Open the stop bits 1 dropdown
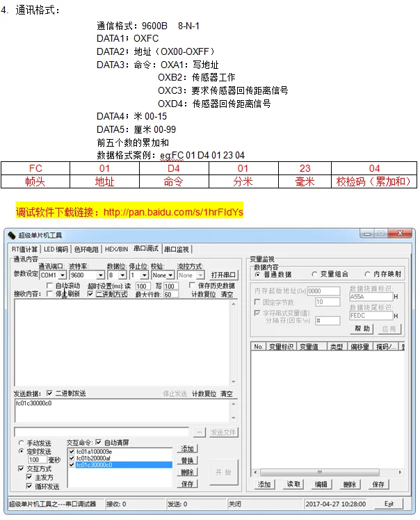The image size is (420, 520). click(145, 275)
